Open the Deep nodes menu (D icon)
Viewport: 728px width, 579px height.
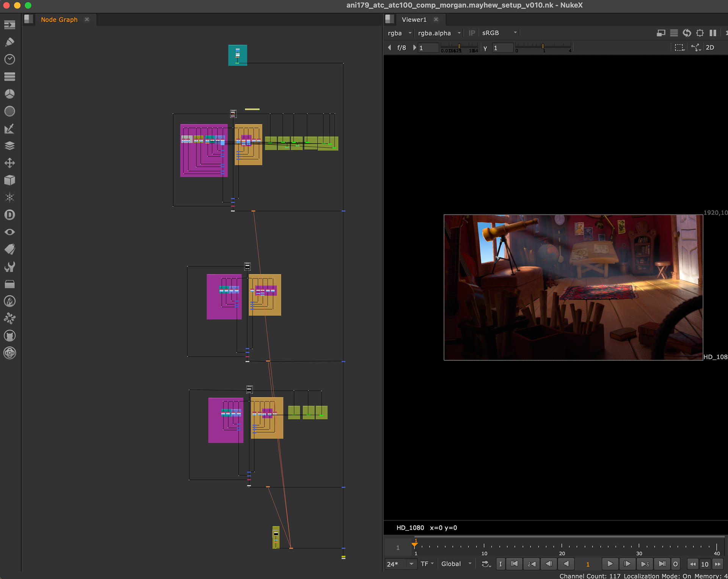(x=10, y=215)
